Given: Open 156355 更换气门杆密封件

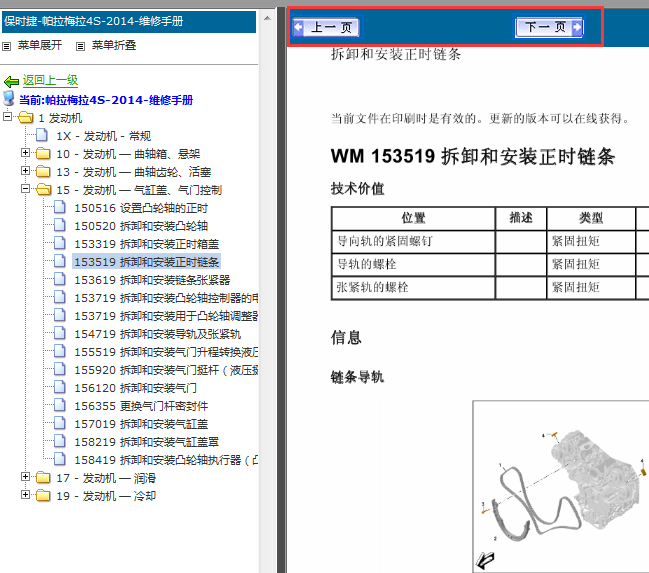Looking at the screenshot, I should pyautogui.click(x=141, y=406).
